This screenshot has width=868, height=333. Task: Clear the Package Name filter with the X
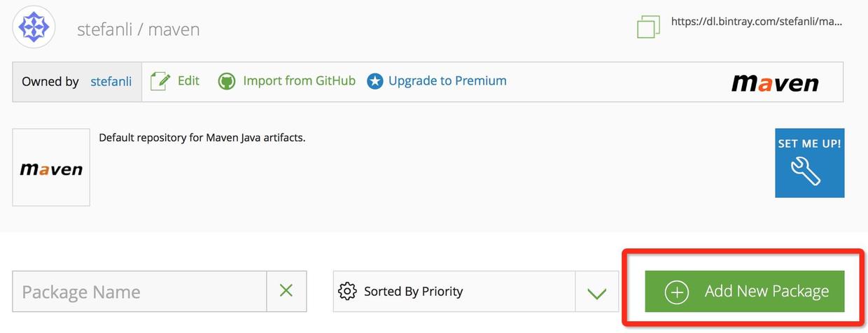(x=286, y=291)
